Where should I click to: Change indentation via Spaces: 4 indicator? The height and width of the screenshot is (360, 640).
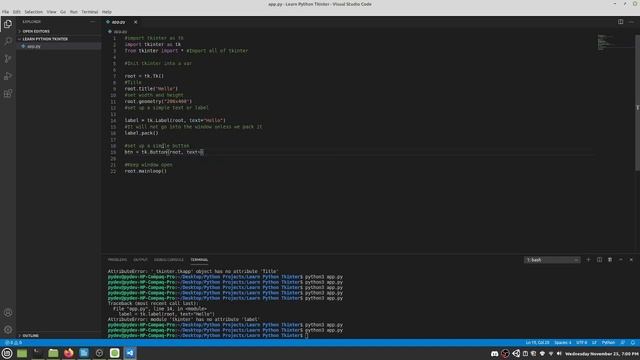563,342
